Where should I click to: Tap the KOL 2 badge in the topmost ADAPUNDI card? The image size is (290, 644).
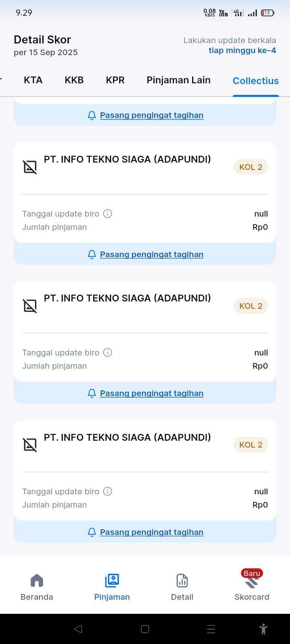point(251,167)
